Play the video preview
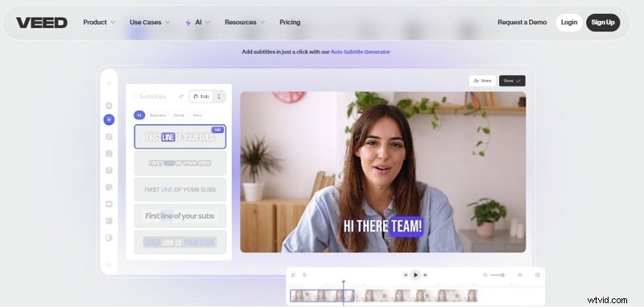Screen dimensions: 644x308 pyautogui.click(x=415, y=275)
